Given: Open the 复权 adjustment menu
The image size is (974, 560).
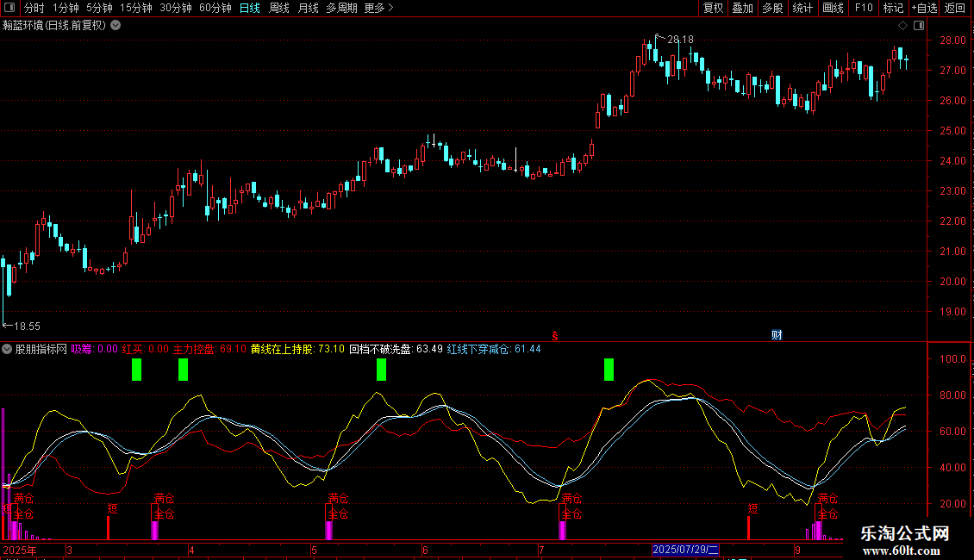Looking at the screenshot, I should (x=713, y=8).
